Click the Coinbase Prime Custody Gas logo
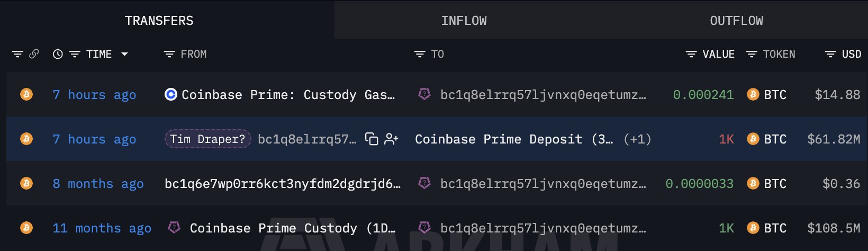Image resolution: width=868 pixels, height=251 pixels. [170, 94]
